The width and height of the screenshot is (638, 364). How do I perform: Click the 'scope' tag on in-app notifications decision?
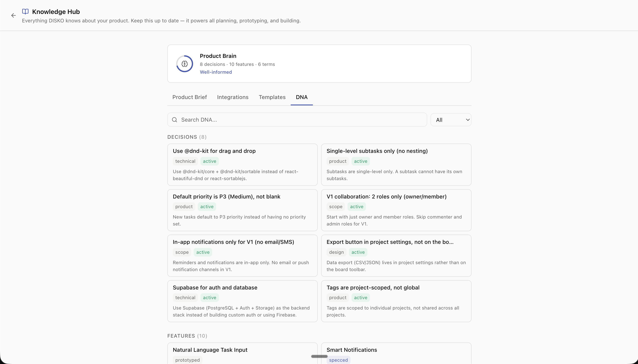tap(182, 252)
